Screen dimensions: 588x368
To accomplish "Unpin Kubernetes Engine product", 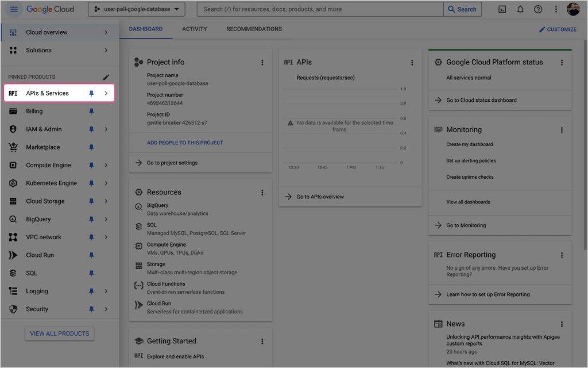I will (91, 183).
